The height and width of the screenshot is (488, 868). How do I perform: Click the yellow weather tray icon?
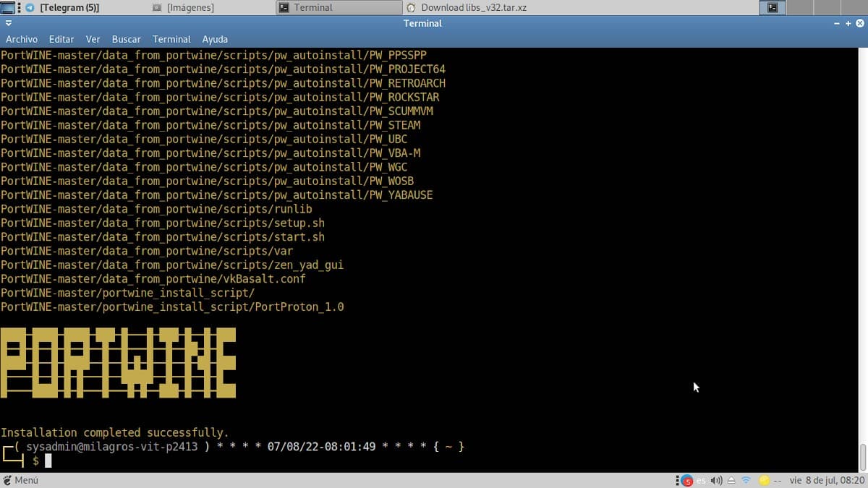pyautogui.click(x=764, y=481)
